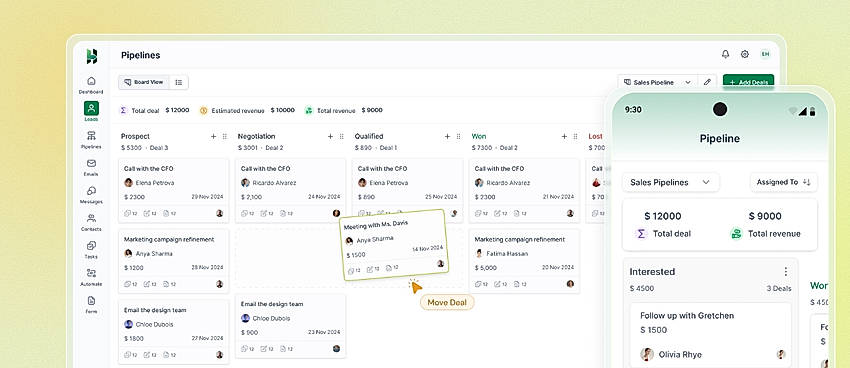Tap the $ 12000 Total deal phone stat
This screenshot has width=850, height=368.
pyautogui.click(x=663, y=224)
